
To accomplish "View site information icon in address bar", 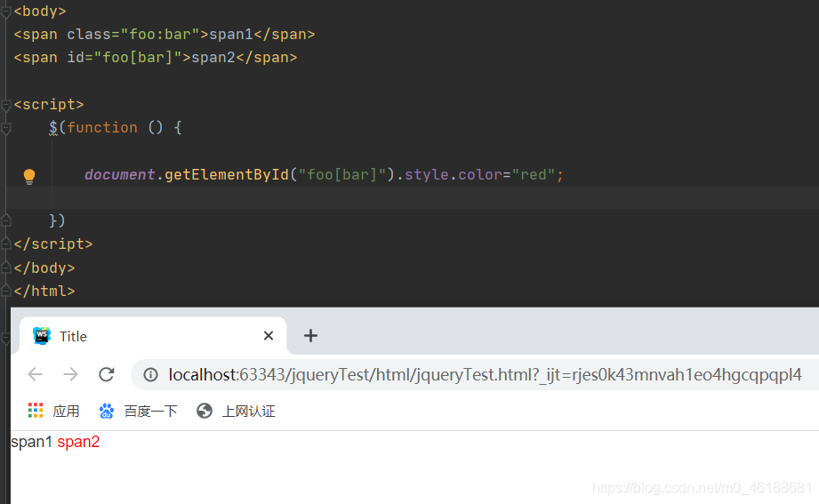I will click(150, 374).
